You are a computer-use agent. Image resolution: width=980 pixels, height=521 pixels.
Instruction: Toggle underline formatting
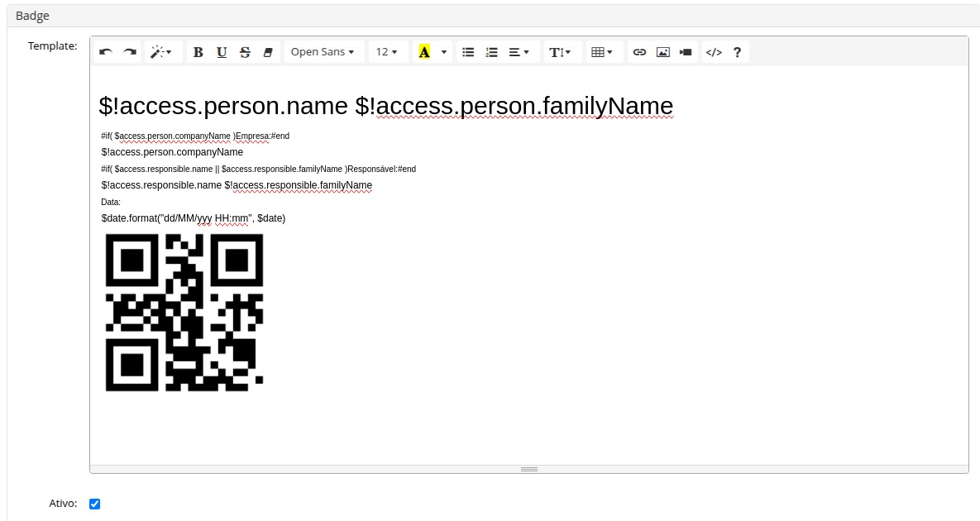point(222,52)
